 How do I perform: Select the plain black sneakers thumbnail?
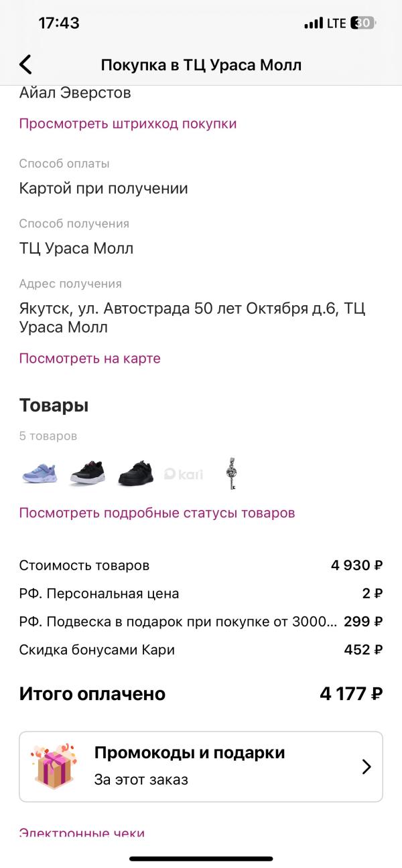pyautogui.click(x=135, y=473)
